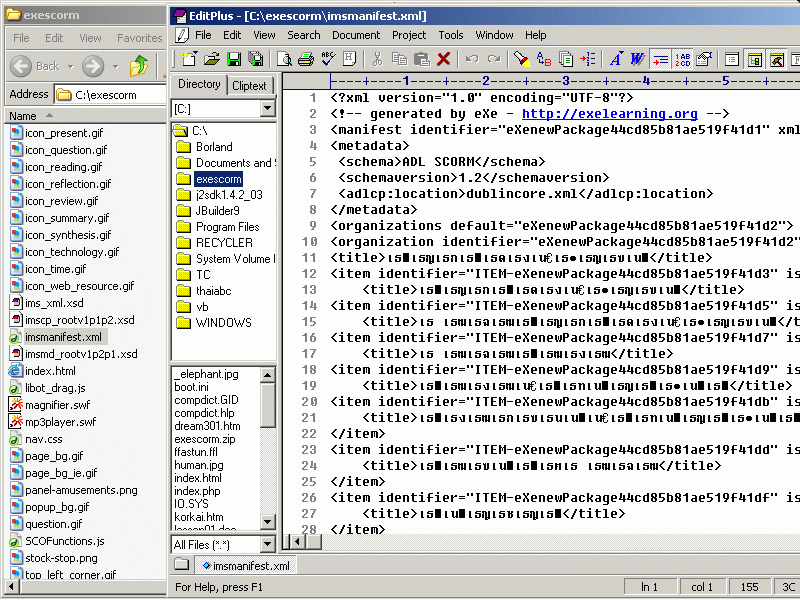Open the Document menu in EditPlus
The width and height of the screenshot is (800, 600).
click(355, 35)
